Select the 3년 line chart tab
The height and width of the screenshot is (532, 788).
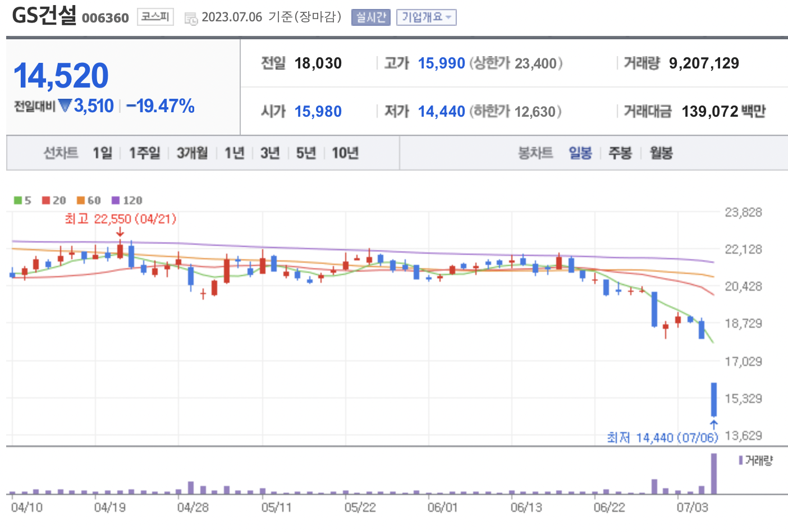pyautogui.click(x=270, y=153)
